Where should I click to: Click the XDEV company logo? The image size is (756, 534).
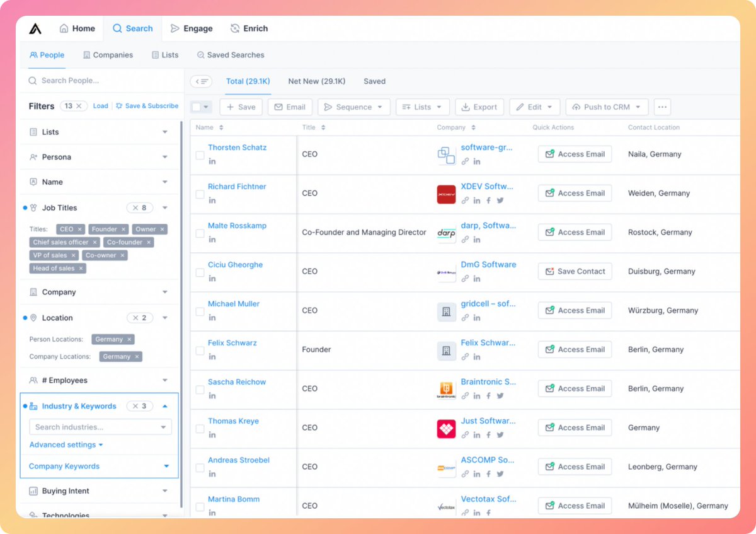point(446,194)
